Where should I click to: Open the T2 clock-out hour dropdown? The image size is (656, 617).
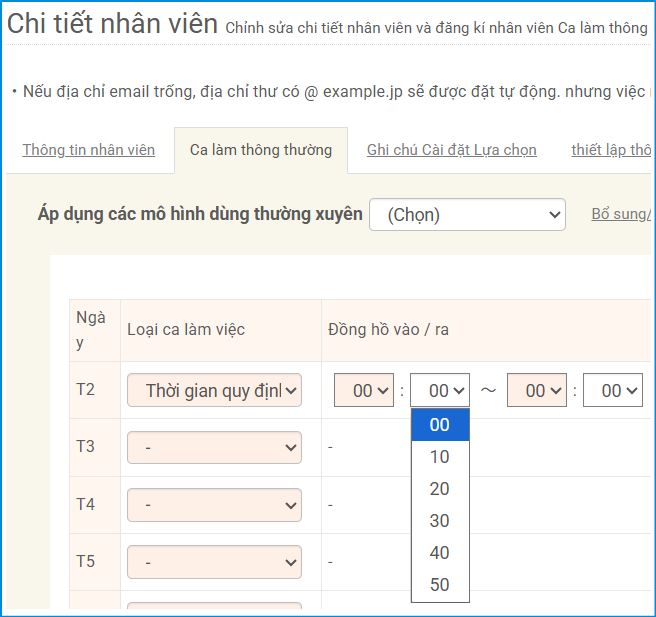click(537, 391)
